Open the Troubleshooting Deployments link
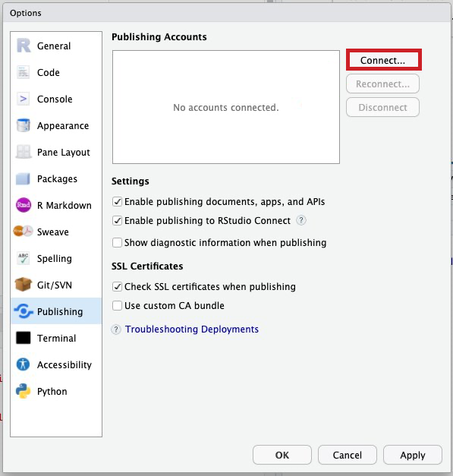This screenshot has width=453, height=476. pos(192,329)
